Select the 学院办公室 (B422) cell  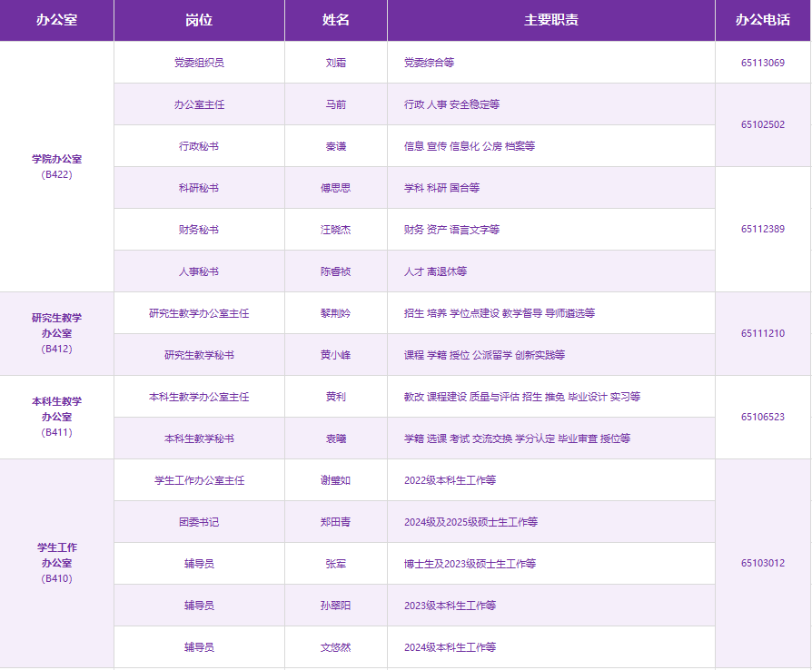56,166
